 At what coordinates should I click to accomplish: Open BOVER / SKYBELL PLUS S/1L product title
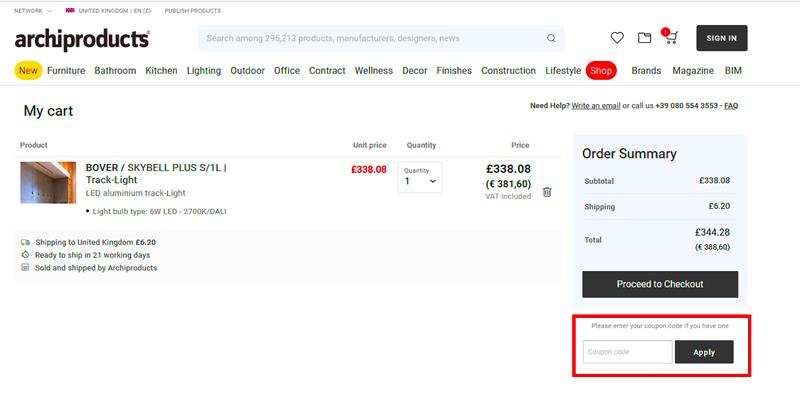156,173
